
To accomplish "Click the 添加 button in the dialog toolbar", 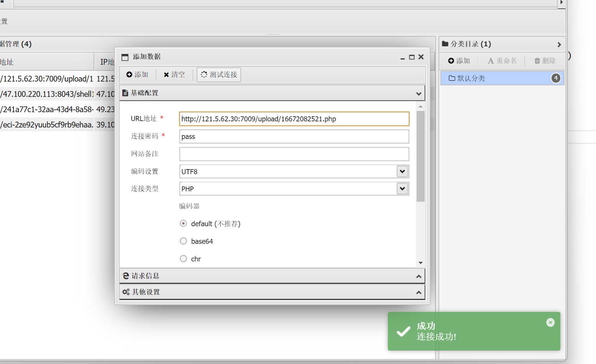I will [137, 75].
